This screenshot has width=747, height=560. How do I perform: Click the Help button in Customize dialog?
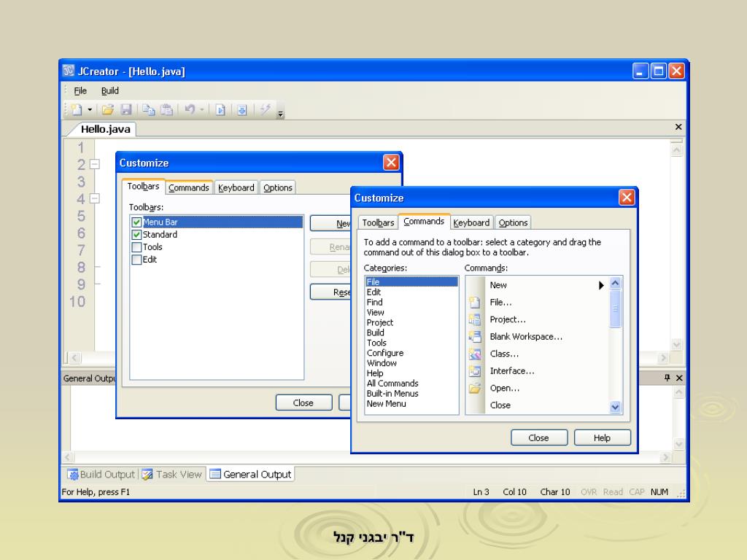pyautogui.click(x=602, y=437)
